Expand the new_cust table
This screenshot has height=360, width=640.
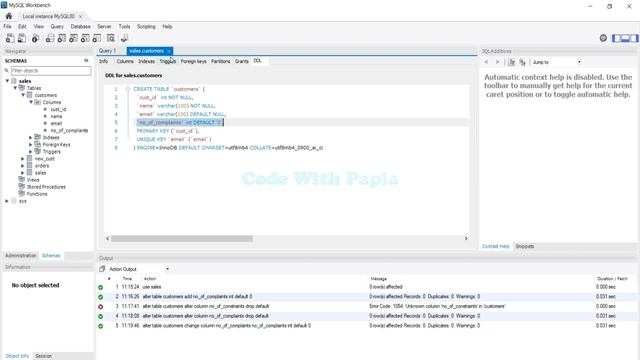(x=23, y=158)
